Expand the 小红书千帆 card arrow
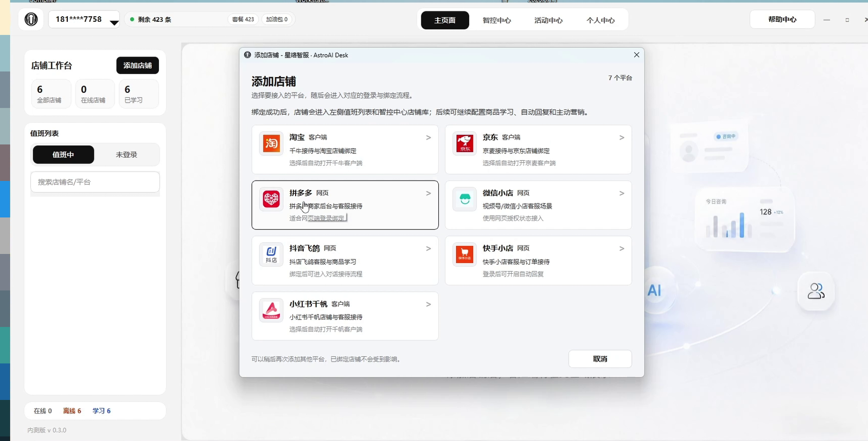Viewport: 868px width, 441px height. point(429,304)
